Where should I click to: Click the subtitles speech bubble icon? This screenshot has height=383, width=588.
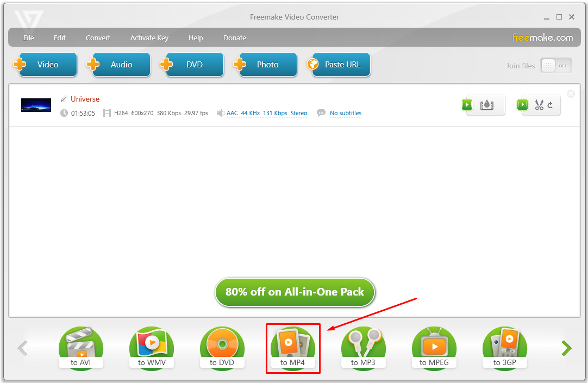pyautogui.click(x=321, y=113)
